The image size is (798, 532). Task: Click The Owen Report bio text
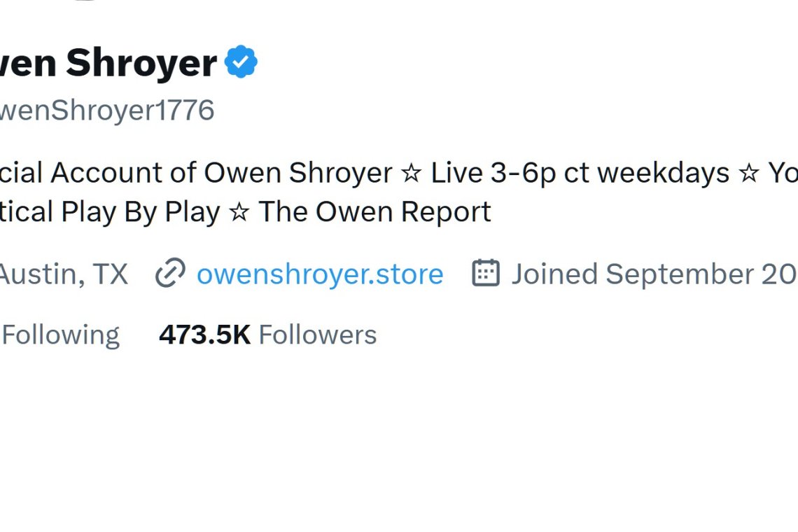375,212
